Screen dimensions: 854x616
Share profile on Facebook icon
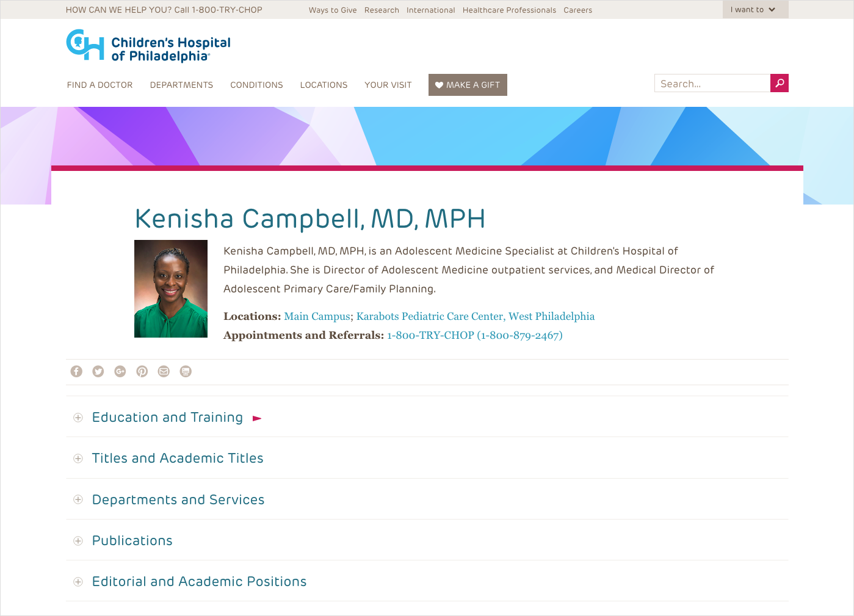[76, 371]
